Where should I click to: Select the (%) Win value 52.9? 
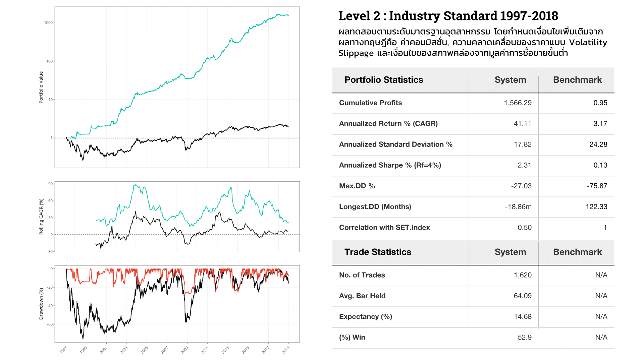[525, 338]
